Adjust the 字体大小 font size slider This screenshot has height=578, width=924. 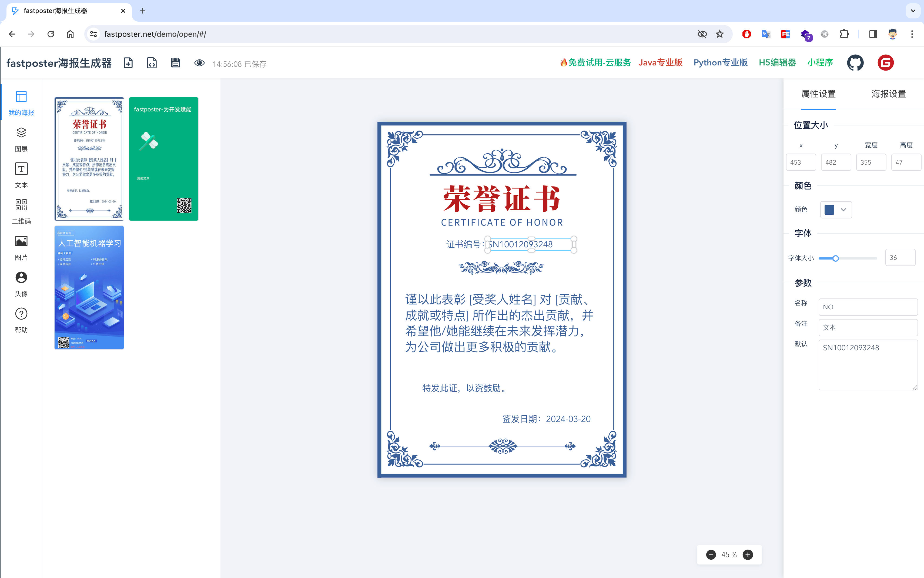836,258
